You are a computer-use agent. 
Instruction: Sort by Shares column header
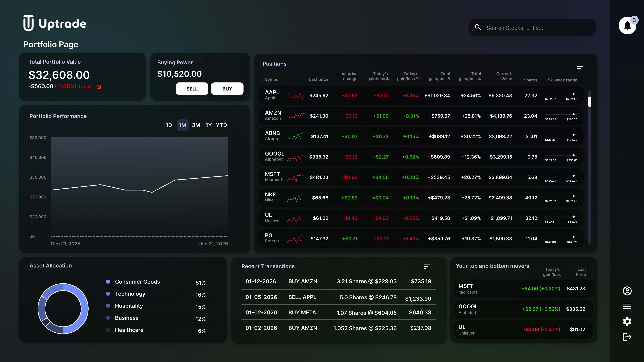tap(530, 80)
